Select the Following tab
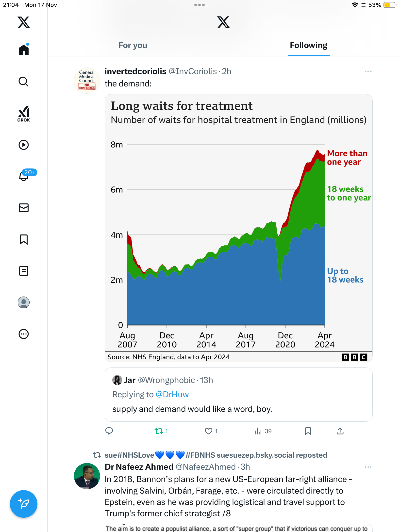Screen dimensions: 399x532 click(309, 45)
